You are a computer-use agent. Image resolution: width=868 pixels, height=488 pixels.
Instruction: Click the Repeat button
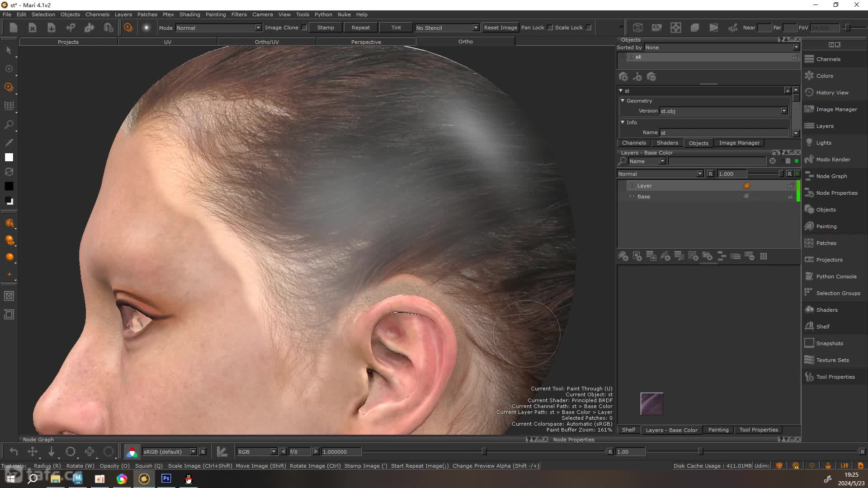[x=360, y=28]
